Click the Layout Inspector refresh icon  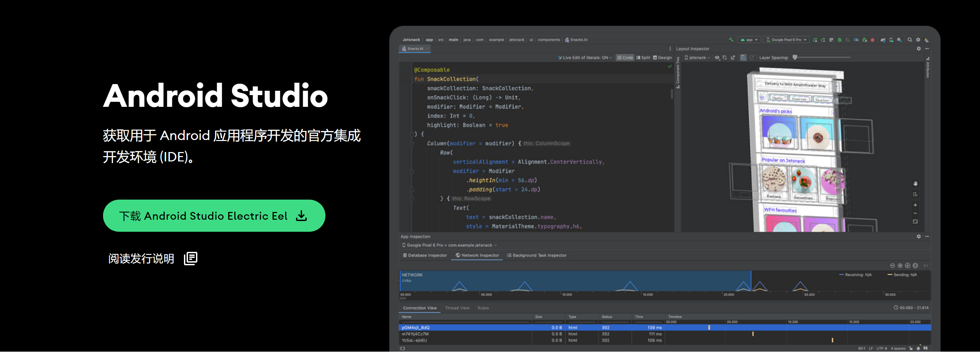pos(751,58)
